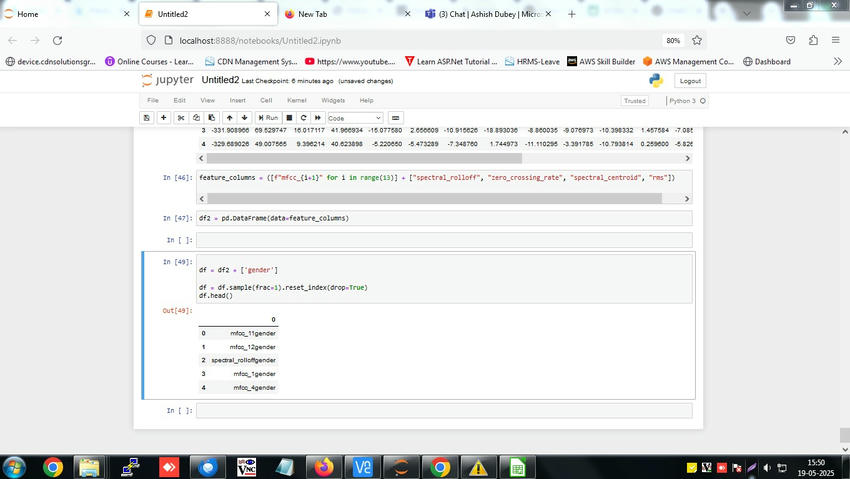Click the volume speaker tray icon
This screenshot has height=479, width=850.
(x=767, y=468)
